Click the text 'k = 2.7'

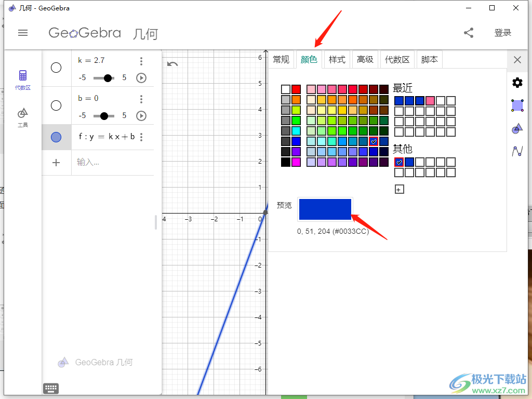pyautogui.click(x=91, y=60)
